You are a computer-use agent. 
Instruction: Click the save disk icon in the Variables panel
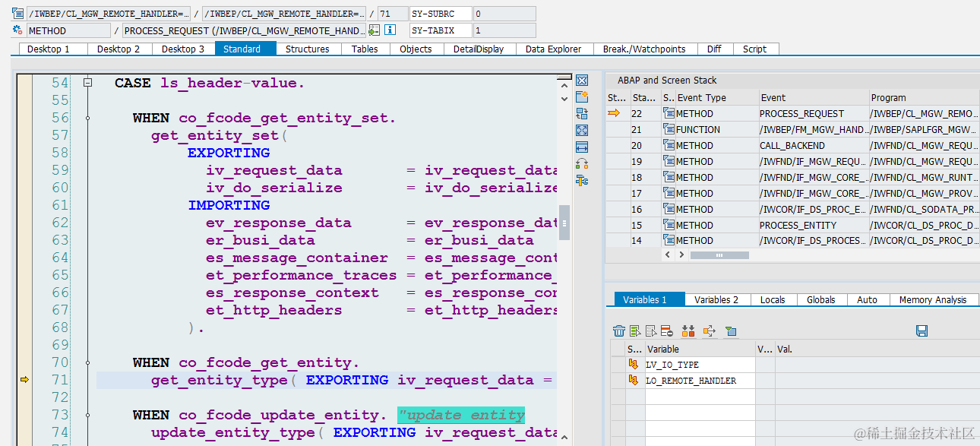922,331
